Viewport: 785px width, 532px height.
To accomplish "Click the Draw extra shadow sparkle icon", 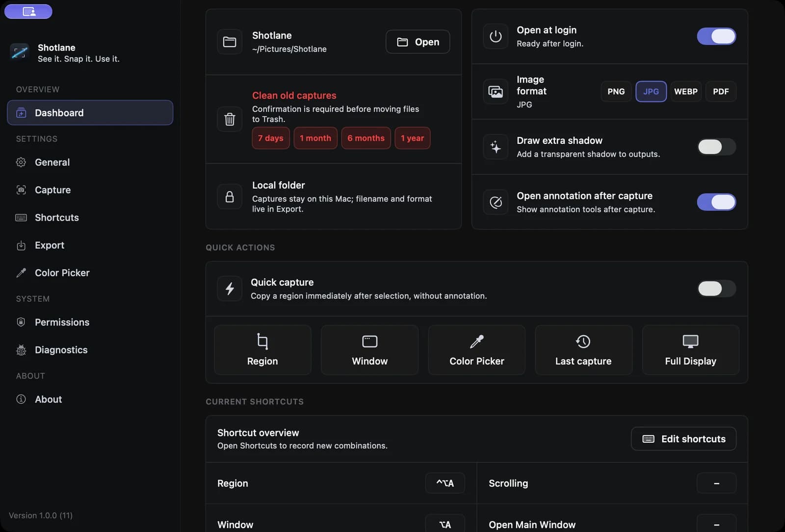I will point(496,147).
